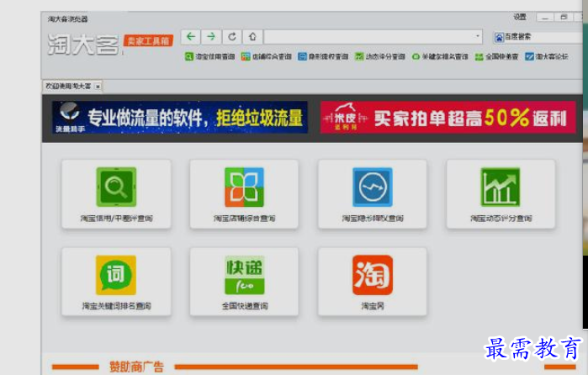The image size is (588, 375).
Task: Open 全国快递查 bookmark in the toolbar
Action: [x=496, y=56]
